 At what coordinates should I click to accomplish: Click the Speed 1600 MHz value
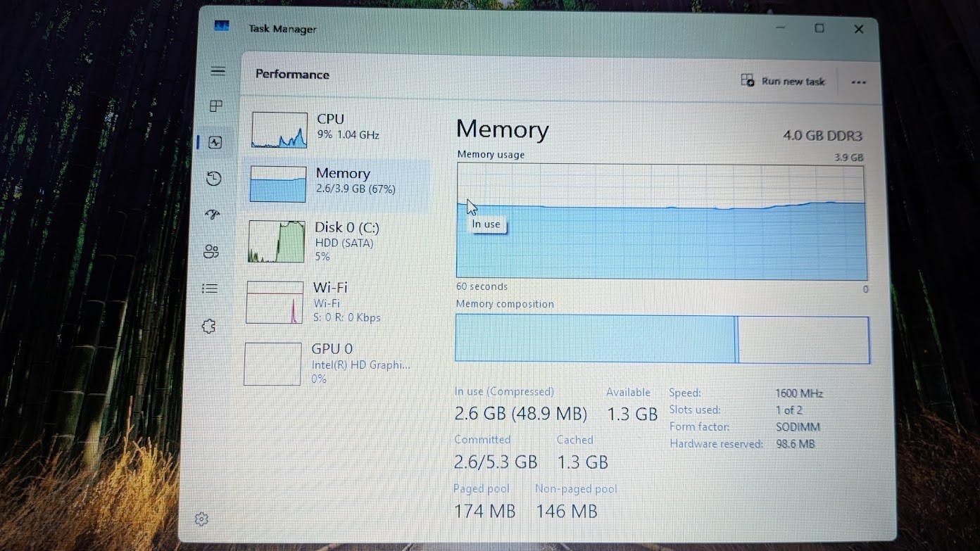coord(799,393)
